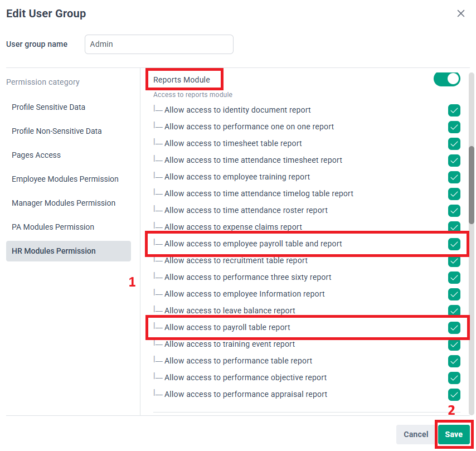The image size is (476, 451).
Task: Close the Edit User Group dialog
Action: point(460,13)
